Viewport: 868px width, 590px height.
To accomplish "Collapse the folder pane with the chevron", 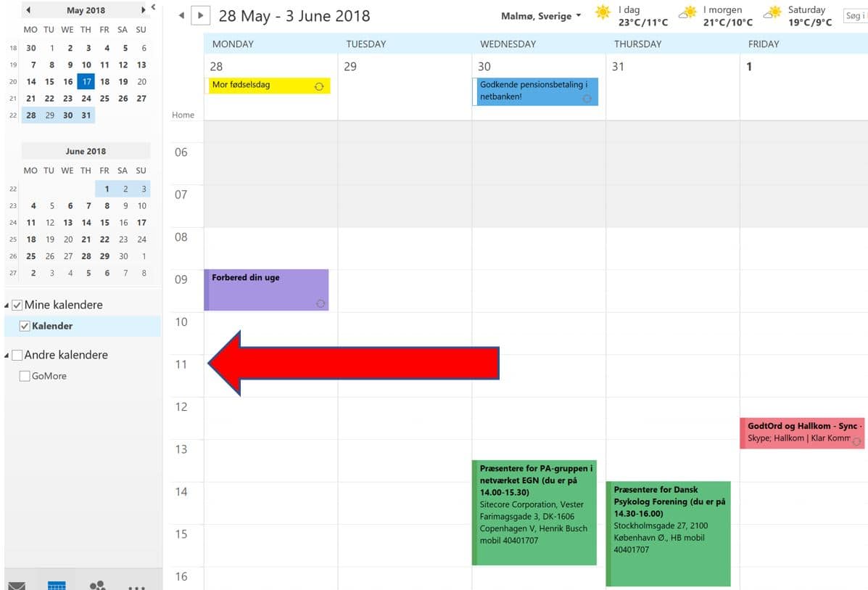I will (153, 8).
